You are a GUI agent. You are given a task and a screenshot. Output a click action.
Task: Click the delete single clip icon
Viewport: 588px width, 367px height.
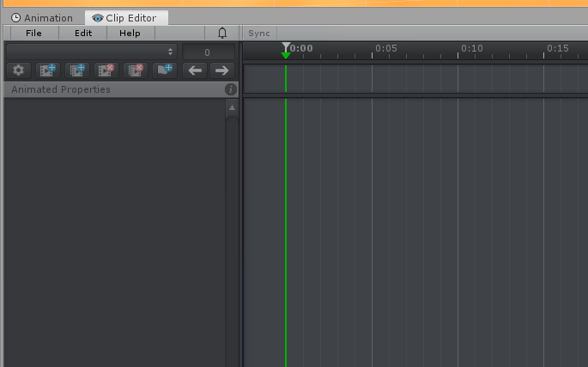click(x=106, y=70)
